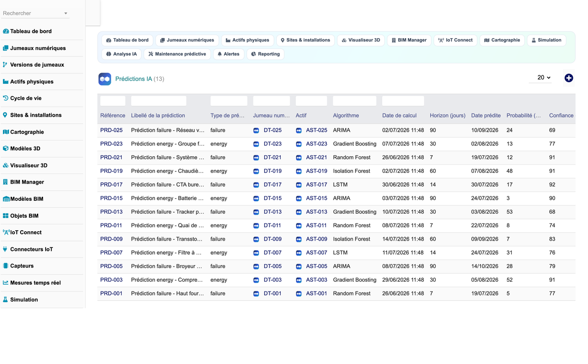Screen dimensions: 588x364
Task: Open the Rechercher dropdown
Action: [x=35, y=13]
